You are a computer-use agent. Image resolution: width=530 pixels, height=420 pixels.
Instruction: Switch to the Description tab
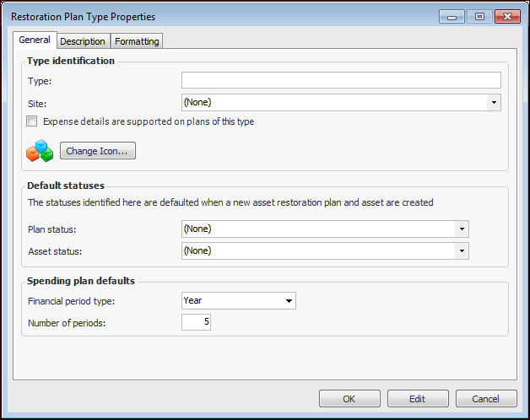pyautogui.click(x=83, y=41)
